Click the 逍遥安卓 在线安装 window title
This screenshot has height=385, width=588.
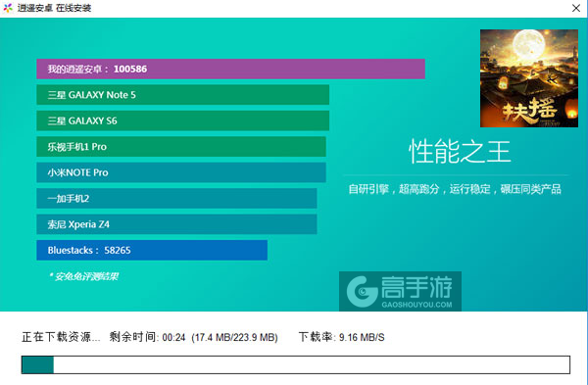coord(54,8)
